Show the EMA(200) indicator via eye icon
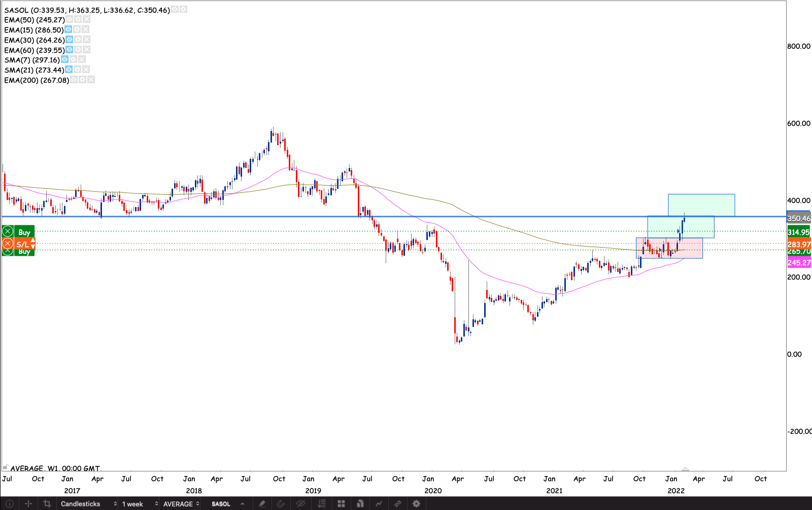This screenshot has width=812, height=510. coord(74,80)
